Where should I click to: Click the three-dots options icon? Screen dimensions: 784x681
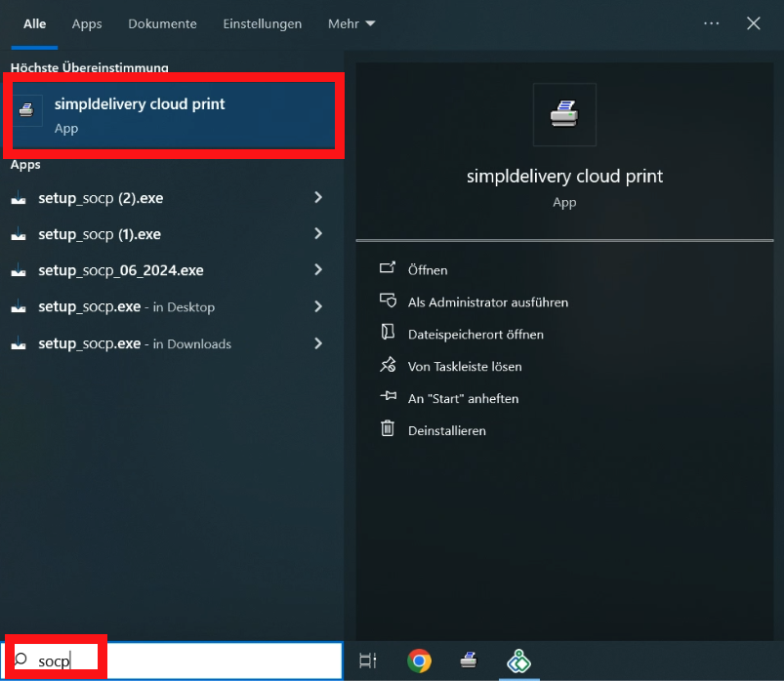[711, 23]
